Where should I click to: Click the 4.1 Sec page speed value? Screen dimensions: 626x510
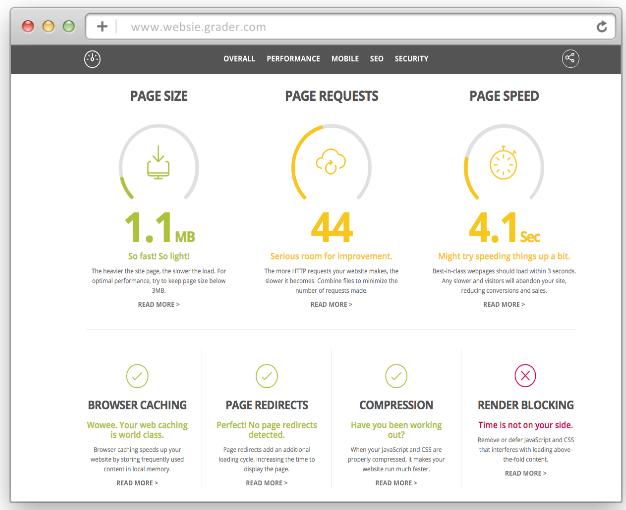[504, 227]
